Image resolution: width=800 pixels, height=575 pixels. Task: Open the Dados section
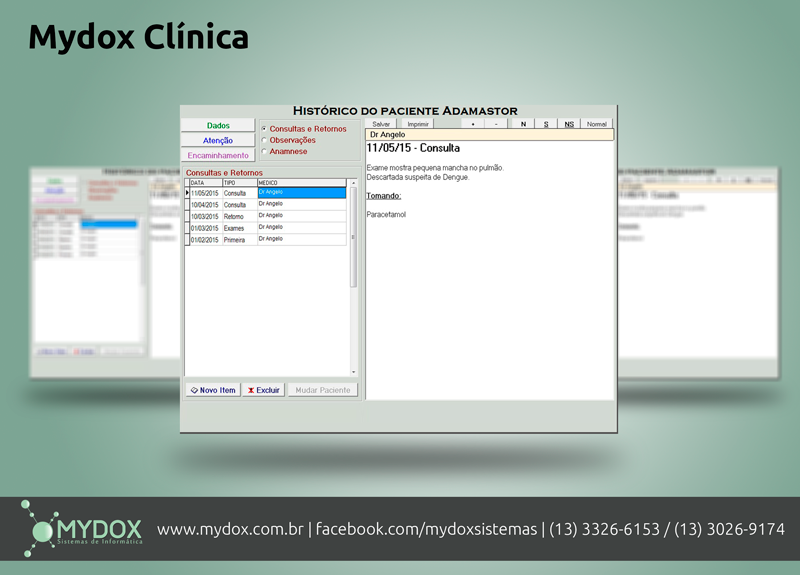pyautogui.click(x=218, y=126)
